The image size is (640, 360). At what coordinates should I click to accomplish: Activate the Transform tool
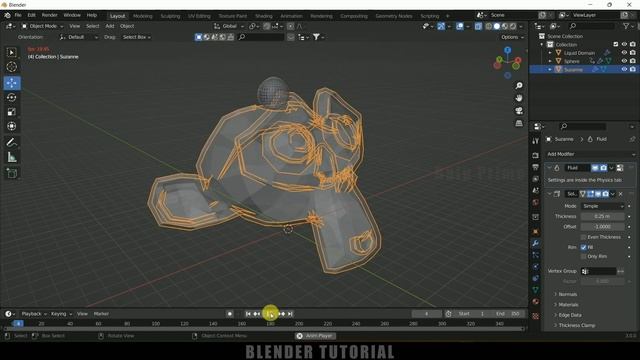point(11,126)
